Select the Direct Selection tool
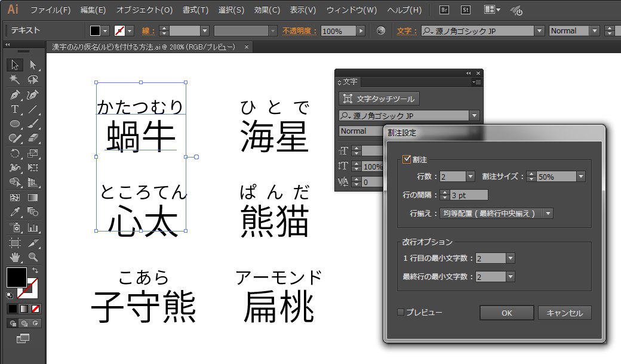Screen dimensions: 621x364 pos(33,64)
